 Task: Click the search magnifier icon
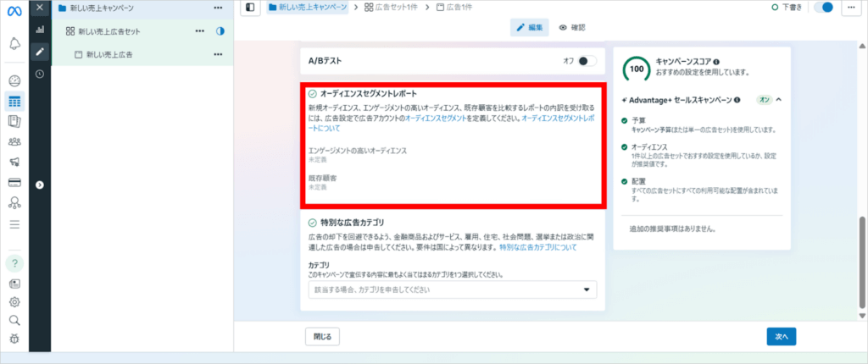(15, 320)
